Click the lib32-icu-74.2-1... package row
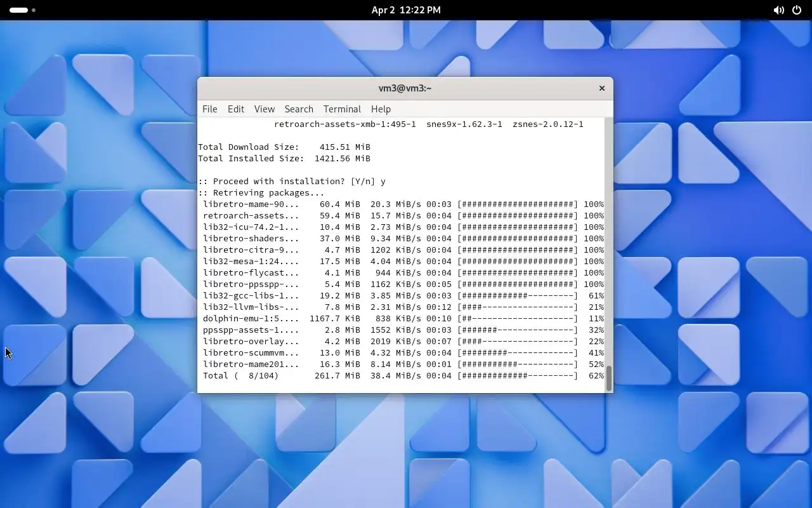Image resolution: width=812 pixels, height=508 pixels. tap(403, 227)
